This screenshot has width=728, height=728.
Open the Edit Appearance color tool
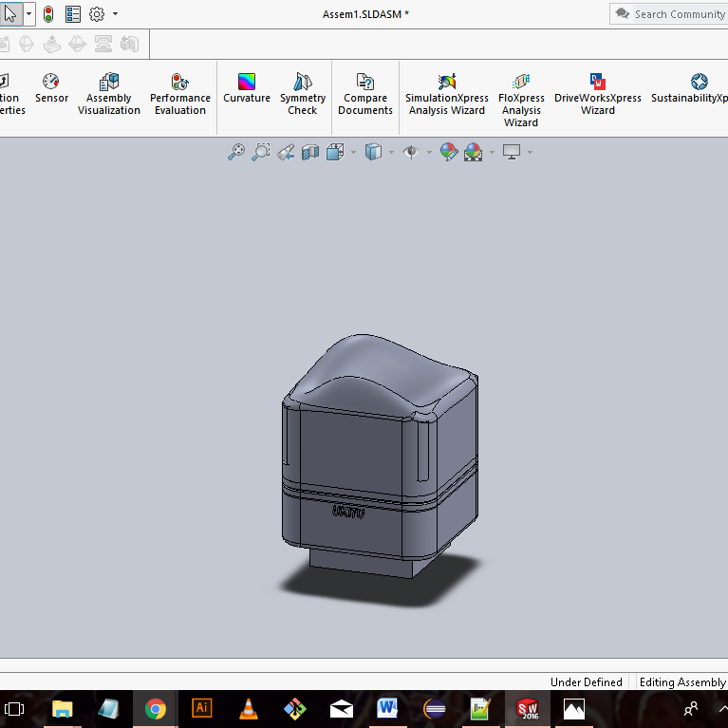449,152
